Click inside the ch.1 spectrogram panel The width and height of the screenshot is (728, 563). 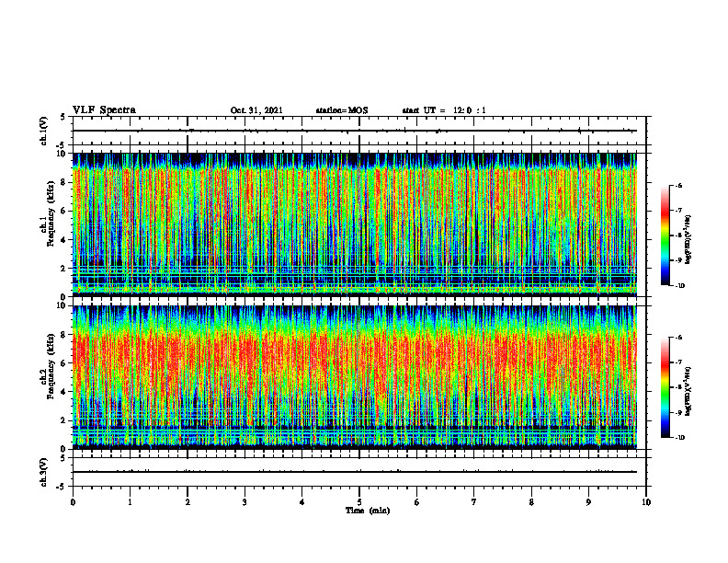point(354,224)
